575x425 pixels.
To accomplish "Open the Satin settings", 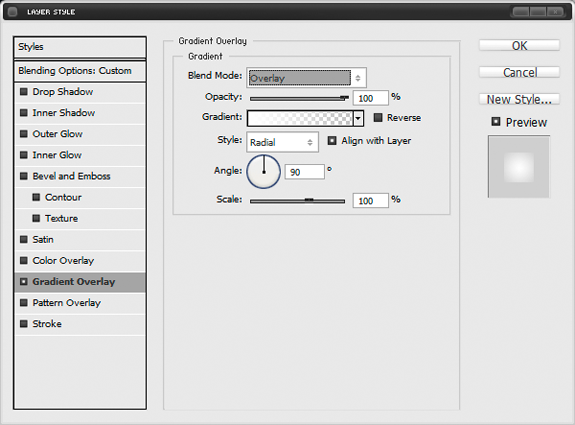I will click(x=43, y=239).
